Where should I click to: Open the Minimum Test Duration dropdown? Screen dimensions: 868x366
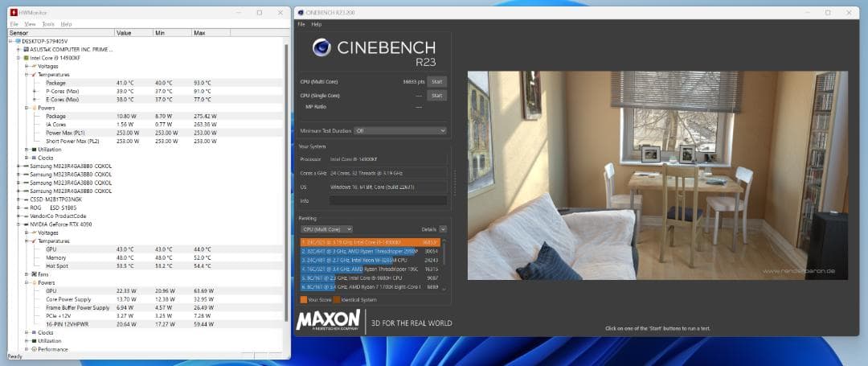(399, 130)
